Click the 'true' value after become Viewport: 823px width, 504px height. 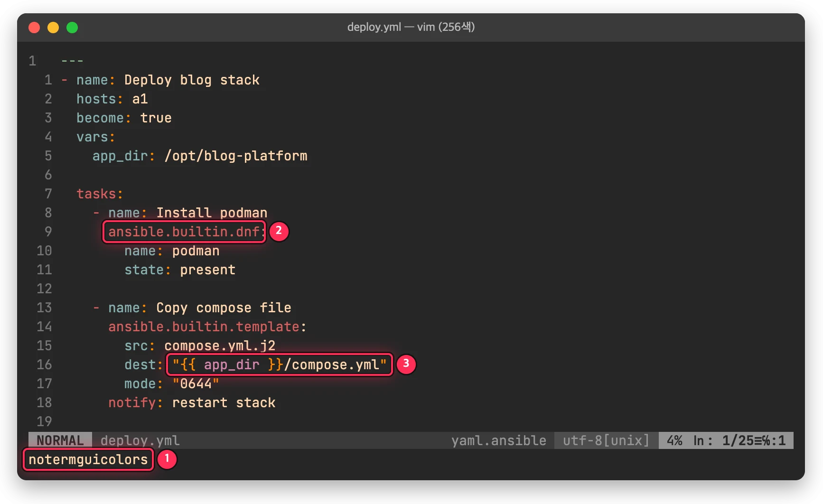click(x=156, y=118)
